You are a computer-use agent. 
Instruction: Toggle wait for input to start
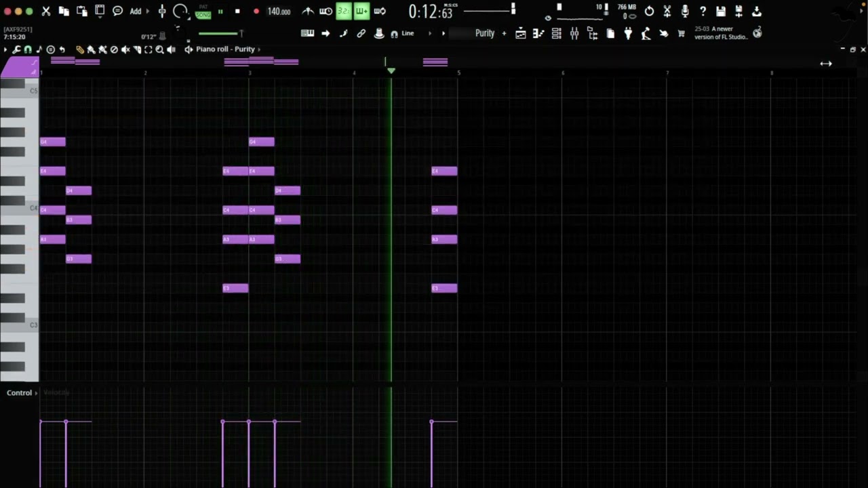[x=325, y=12]
